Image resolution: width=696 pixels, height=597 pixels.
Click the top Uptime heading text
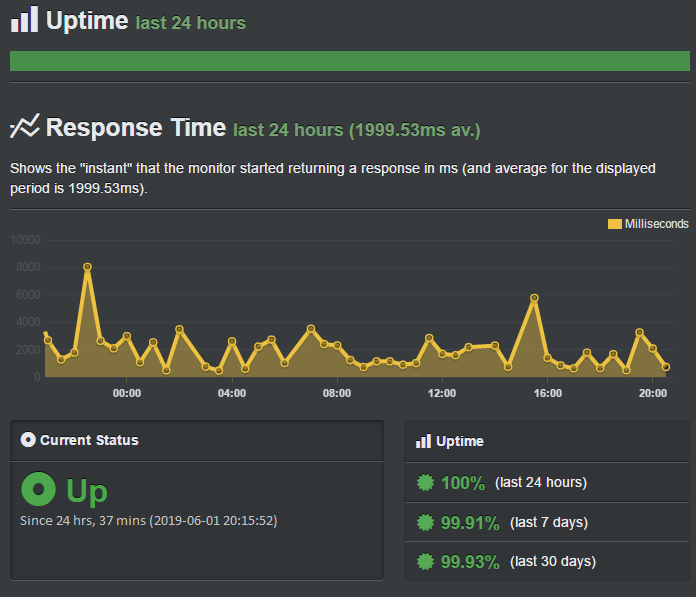[x=87, y=21]
